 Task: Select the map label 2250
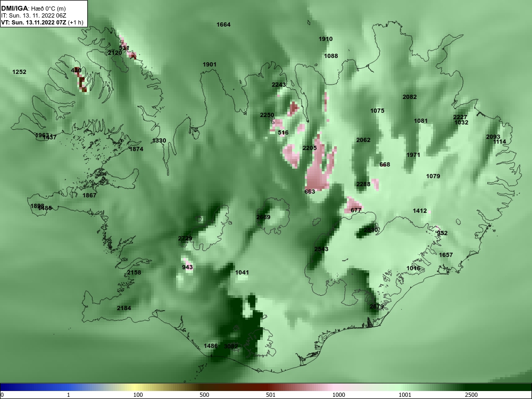(x=267, y=115)
